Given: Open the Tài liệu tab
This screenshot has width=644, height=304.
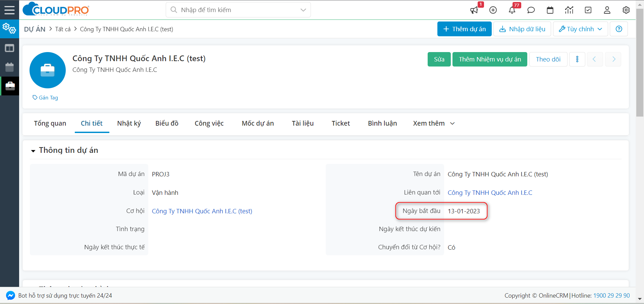Looking at the screenshot, I should pyautogui.click(x=303, y=123).
